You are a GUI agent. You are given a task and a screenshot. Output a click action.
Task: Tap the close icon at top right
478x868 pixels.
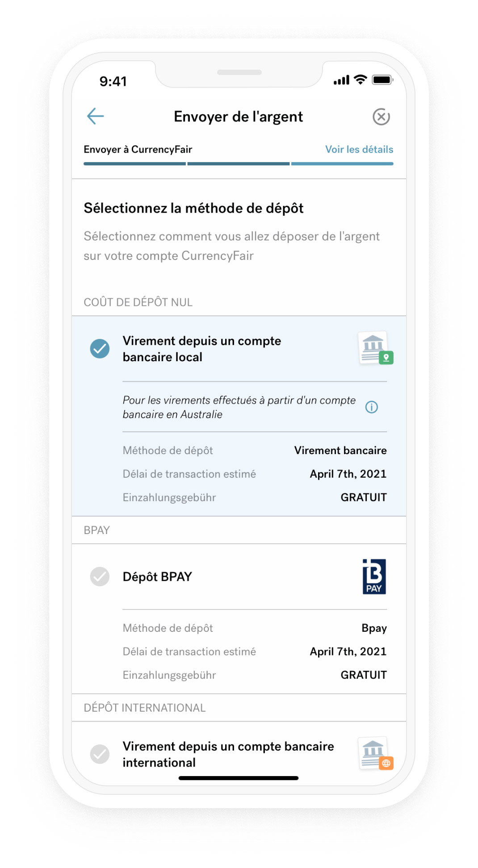pos(382,117)
